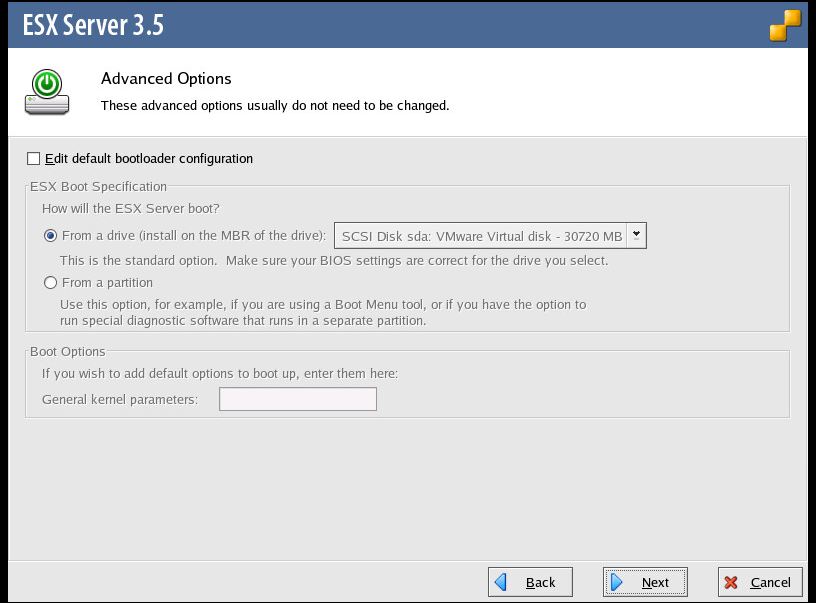Click the blue right arrow icon

[618, 582]
